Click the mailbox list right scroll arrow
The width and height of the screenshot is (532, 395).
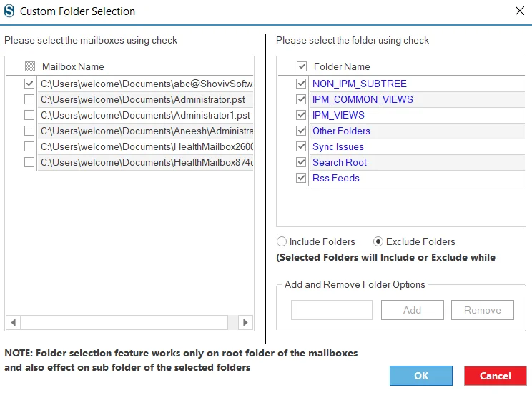(245, 322)
